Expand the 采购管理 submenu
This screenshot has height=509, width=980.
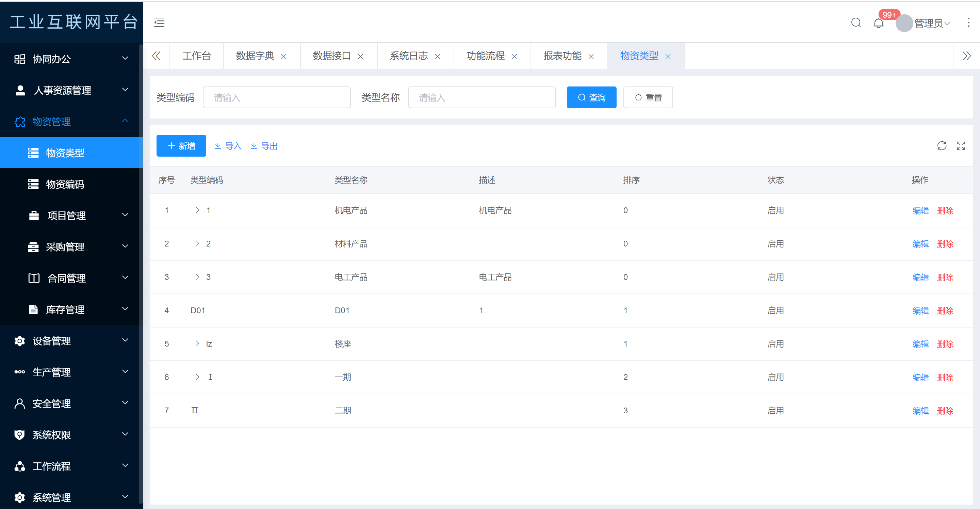[x=125, y=246]
